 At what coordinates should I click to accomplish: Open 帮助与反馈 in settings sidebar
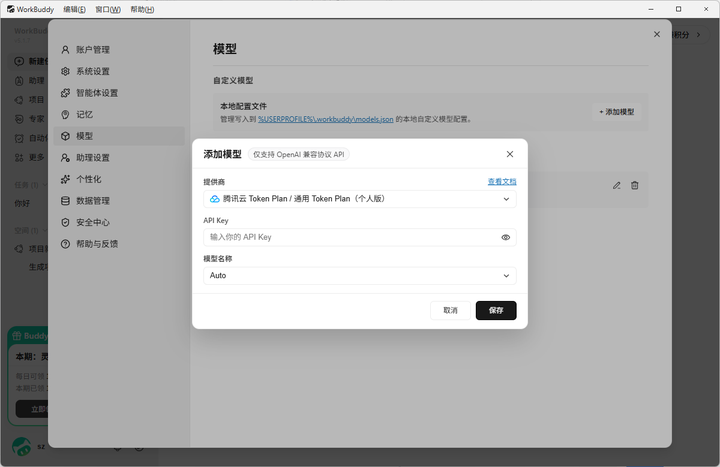[x=119, y=244]
